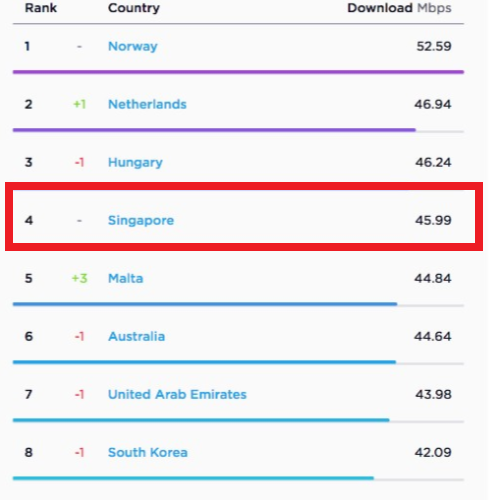This screenshot has height=500, width=493.
Task: Open the Hungary country link
Action: (135, 163)
